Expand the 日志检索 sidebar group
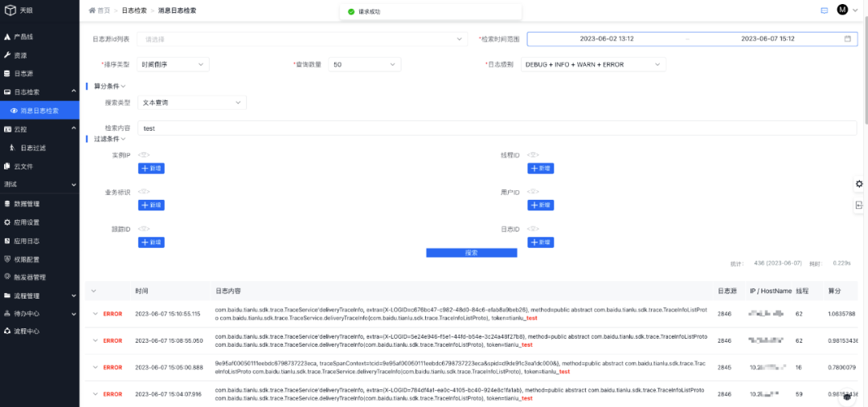 pos(74,92)
